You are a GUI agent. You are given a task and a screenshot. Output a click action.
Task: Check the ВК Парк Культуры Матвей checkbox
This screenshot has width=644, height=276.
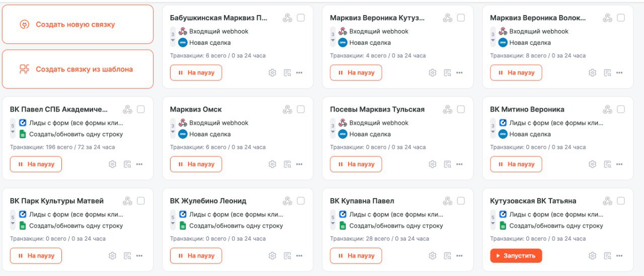tap(141, 201)
